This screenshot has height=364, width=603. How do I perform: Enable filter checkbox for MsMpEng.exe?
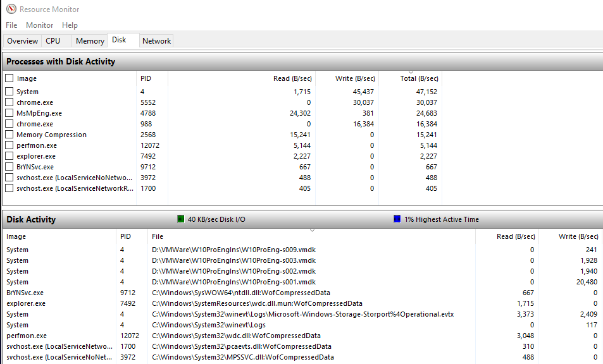point(9,113)
